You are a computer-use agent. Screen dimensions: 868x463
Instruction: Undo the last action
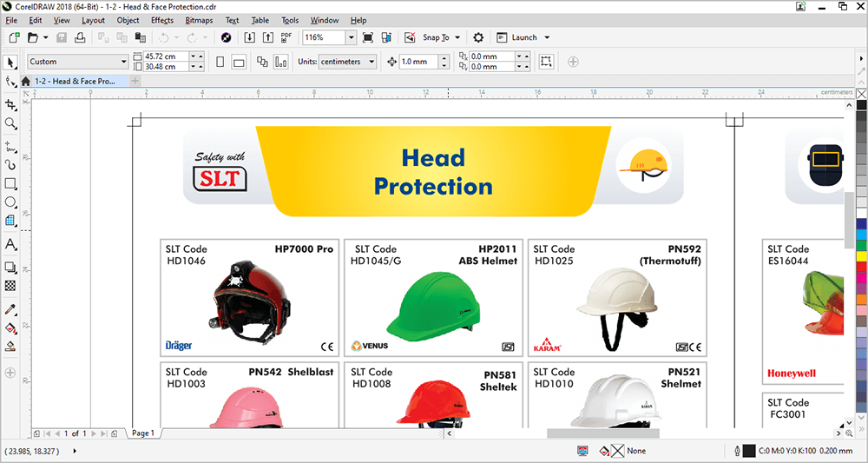click(x=163, y=37)
